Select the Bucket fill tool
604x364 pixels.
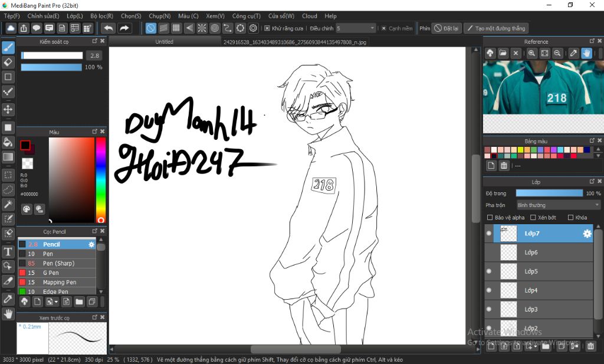pyautogui.click(x=8, y=142)
